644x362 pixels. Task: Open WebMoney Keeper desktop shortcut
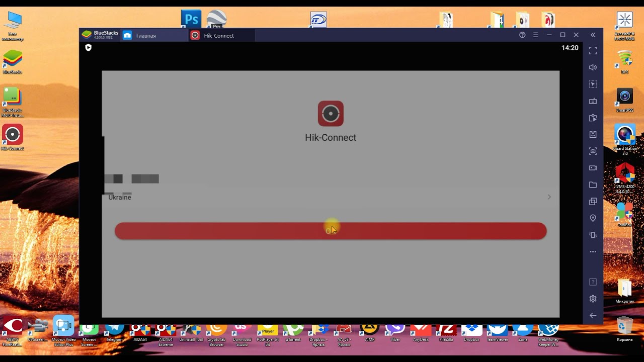(x=548, y=334)
